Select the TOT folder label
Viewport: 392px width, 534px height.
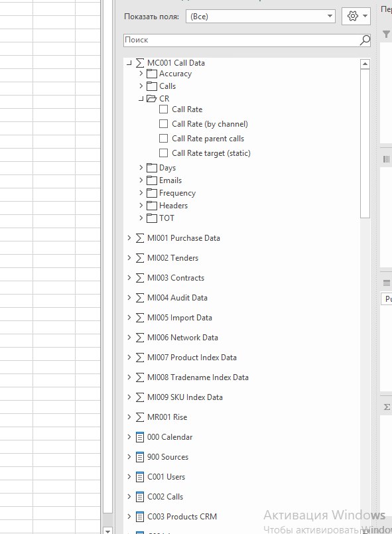pyautogui.click(x=166, y=218)
